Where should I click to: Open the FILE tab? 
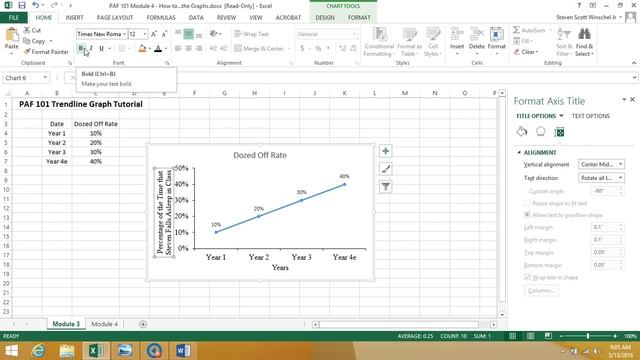[13, 18]
